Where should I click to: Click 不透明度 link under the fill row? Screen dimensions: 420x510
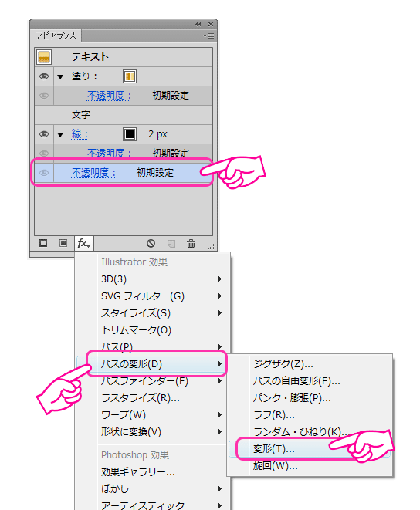pos(109,96)
